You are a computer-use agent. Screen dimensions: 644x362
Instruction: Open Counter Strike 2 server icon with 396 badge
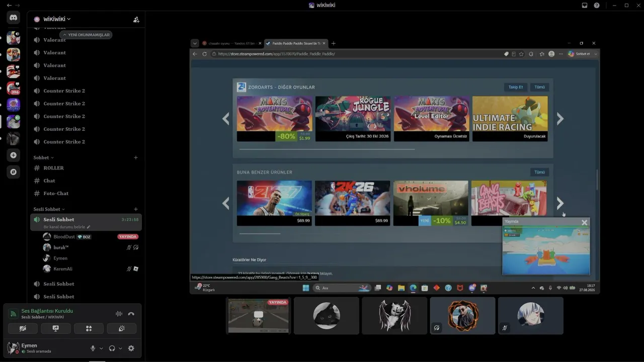pyautogui.click(x=14, y=88)
